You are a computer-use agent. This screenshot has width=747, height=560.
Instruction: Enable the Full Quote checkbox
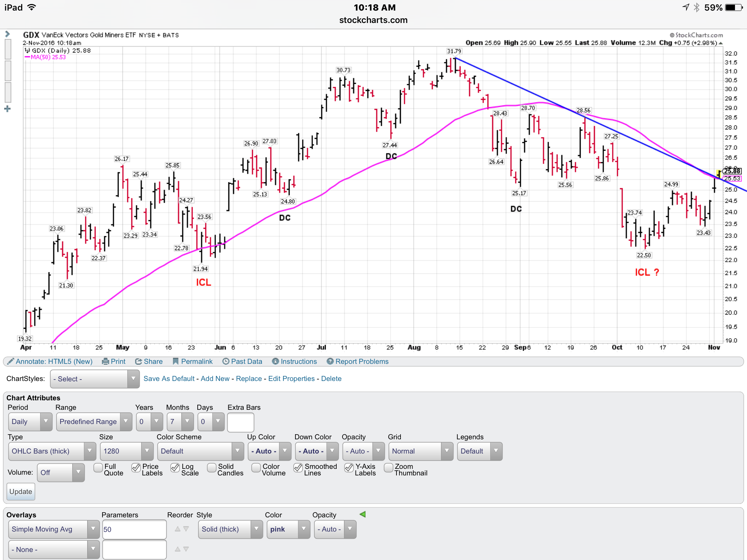(98, 467)
